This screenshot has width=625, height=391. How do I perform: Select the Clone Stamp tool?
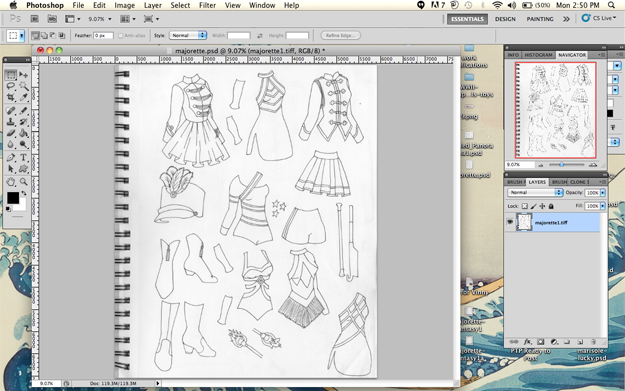tap(11, 122)
